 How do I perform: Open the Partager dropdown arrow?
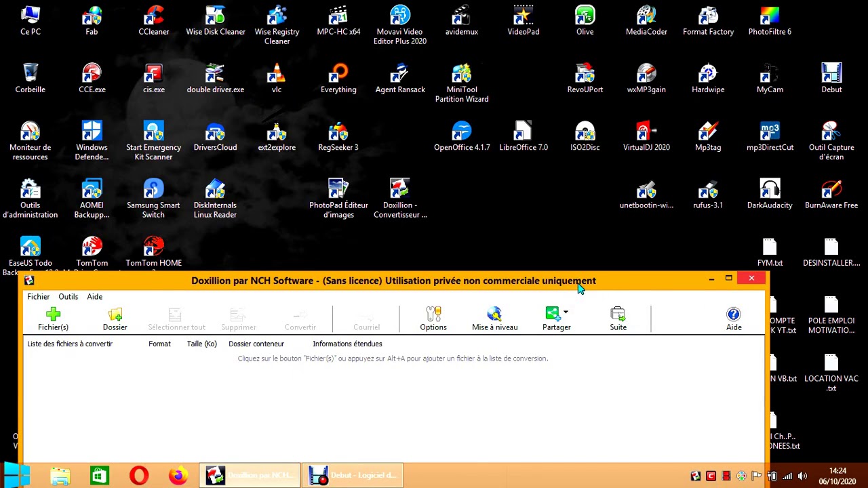(566, 312)
